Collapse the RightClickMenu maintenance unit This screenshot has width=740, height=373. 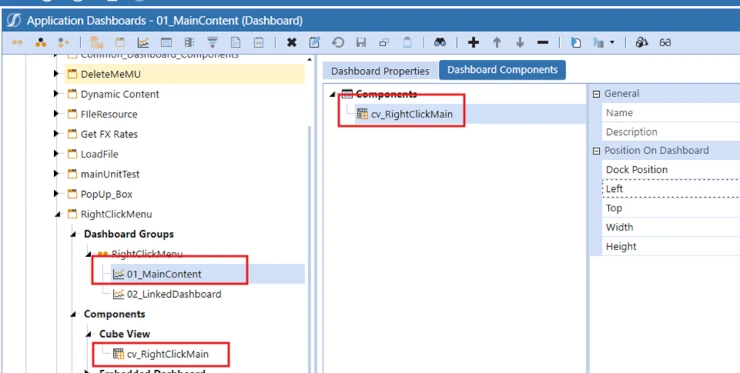pyautogui.click(x=58, y=214)
